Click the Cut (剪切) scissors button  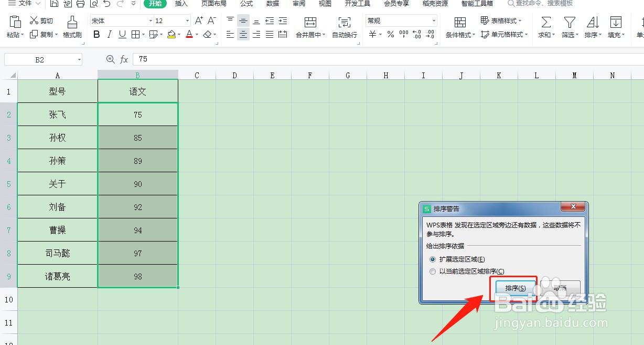[x=41, y=20]
